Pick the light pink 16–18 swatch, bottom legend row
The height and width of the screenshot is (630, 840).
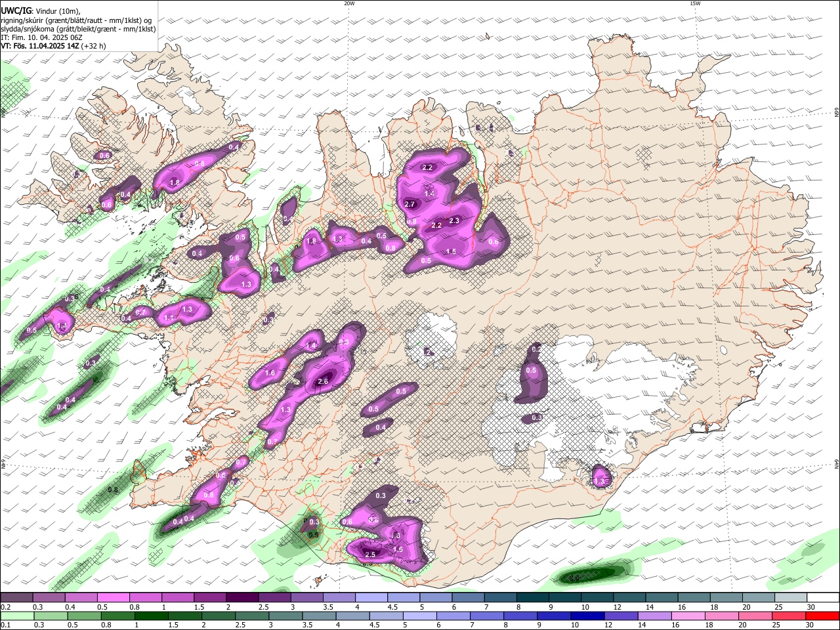(x=688, y=616)
